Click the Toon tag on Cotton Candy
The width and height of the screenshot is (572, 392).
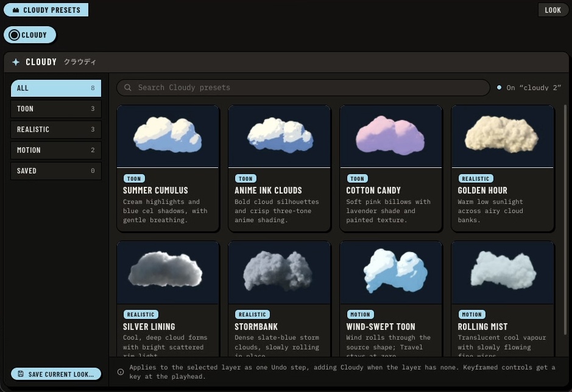[x=357, y=179]
